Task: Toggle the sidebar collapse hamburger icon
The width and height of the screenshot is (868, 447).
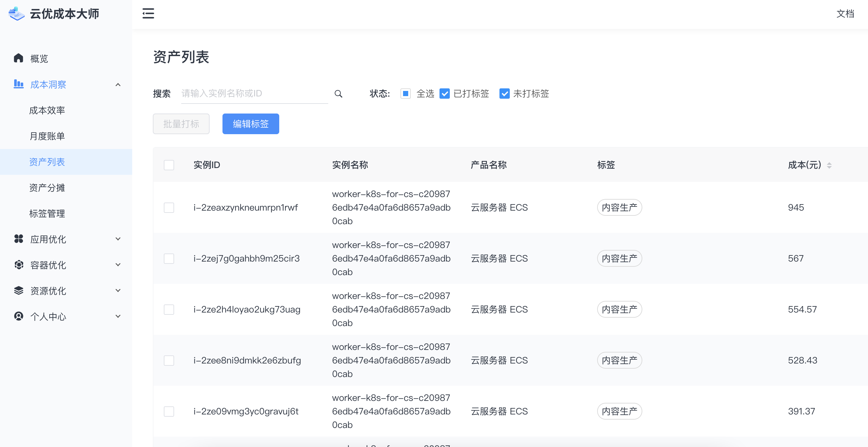Action: pos(148,14)
